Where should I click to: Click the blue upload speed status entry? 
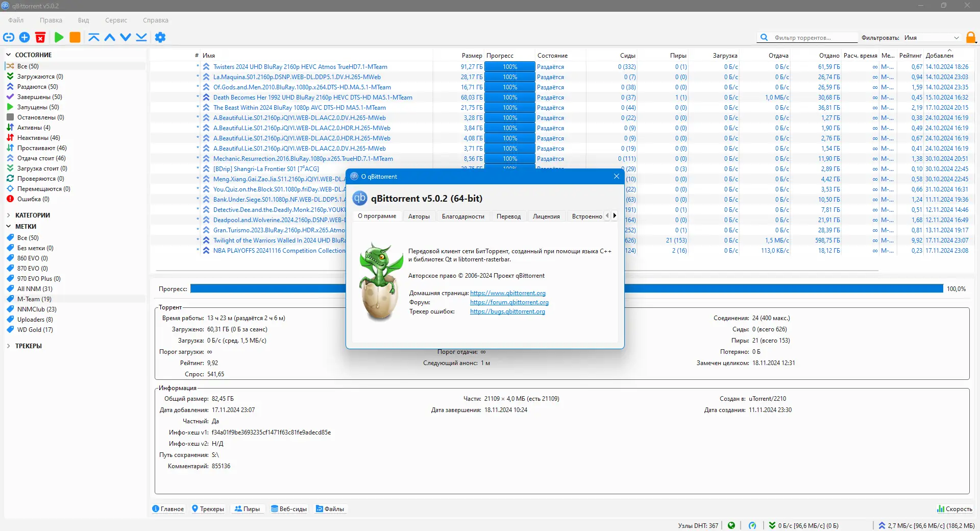(x=926, y=525)
